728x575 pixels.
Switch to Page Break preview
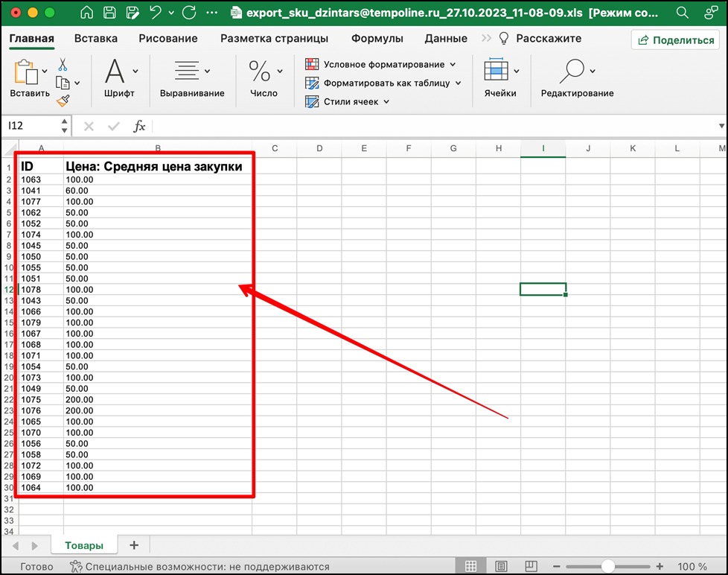pyautogui.click(x=530, y=565)
